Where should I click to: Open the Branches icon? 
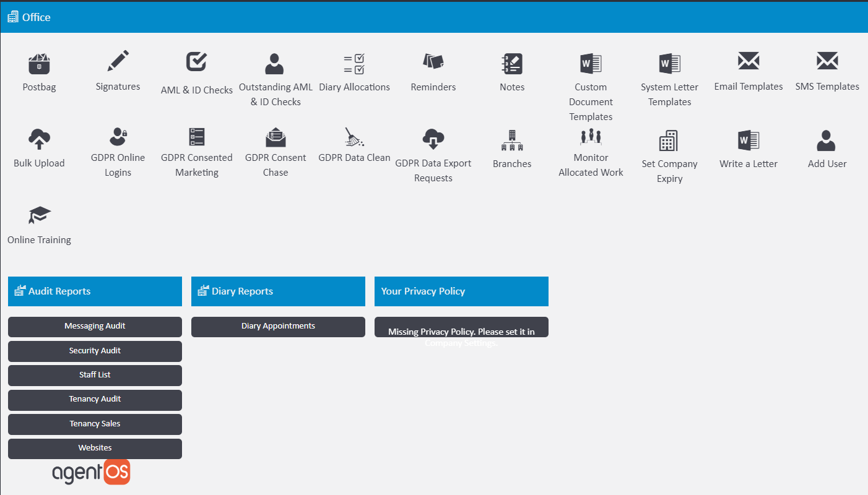pyautogui.click(x=512, y=140)
